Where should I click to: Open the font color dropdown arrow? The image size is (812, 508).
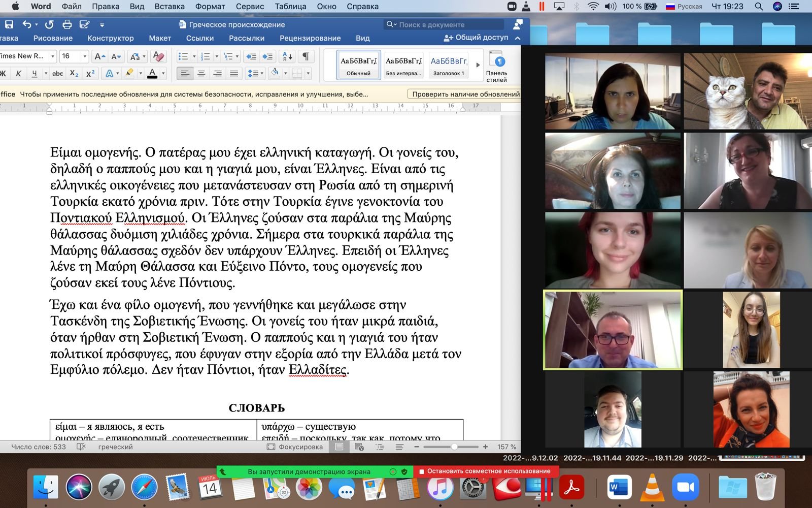pyautogui.click(x=163, y=74)
